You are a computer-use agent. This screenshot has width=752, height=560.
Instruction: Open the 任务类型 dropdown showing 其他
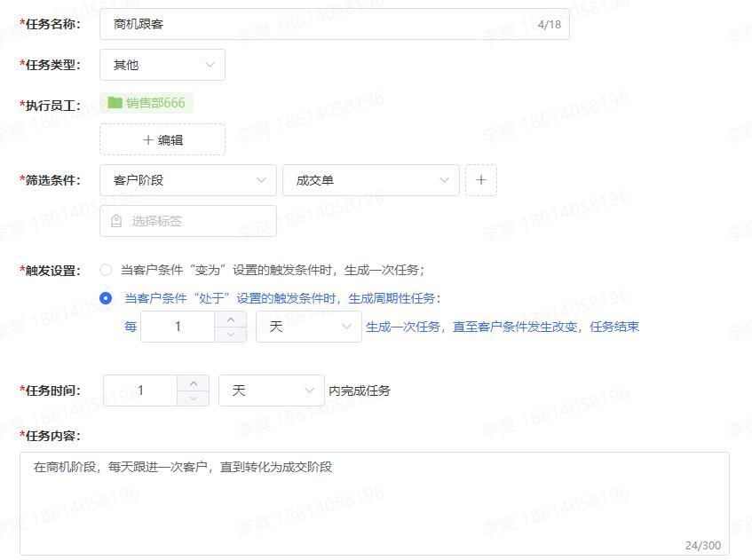click(x=162, y=65)
